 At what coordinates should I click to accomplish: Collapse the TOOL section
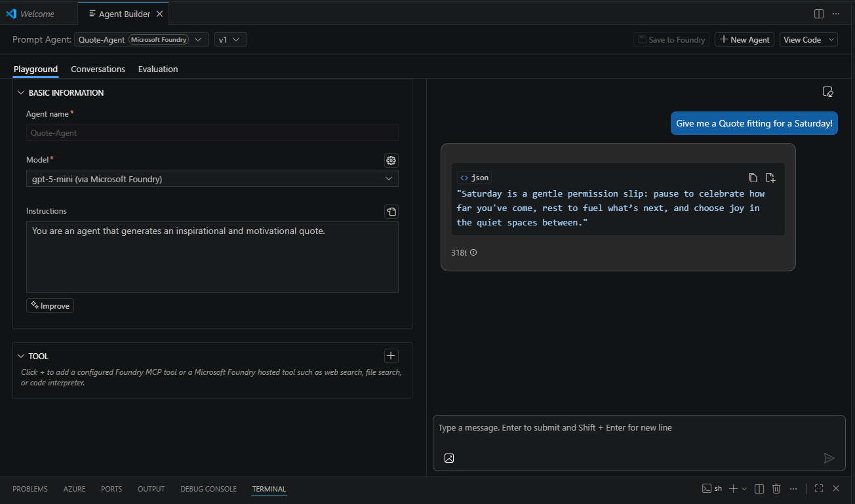[x=21, y=356]
